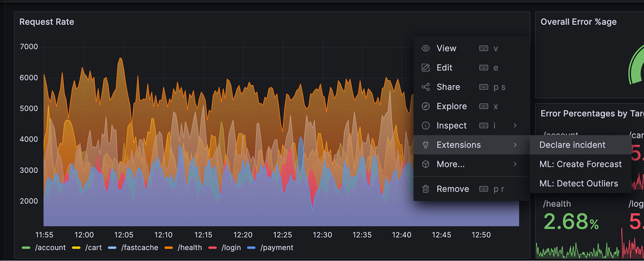Click the info circle beside Inspect
The image size is (644, 261).
click(x=426, y=125)
